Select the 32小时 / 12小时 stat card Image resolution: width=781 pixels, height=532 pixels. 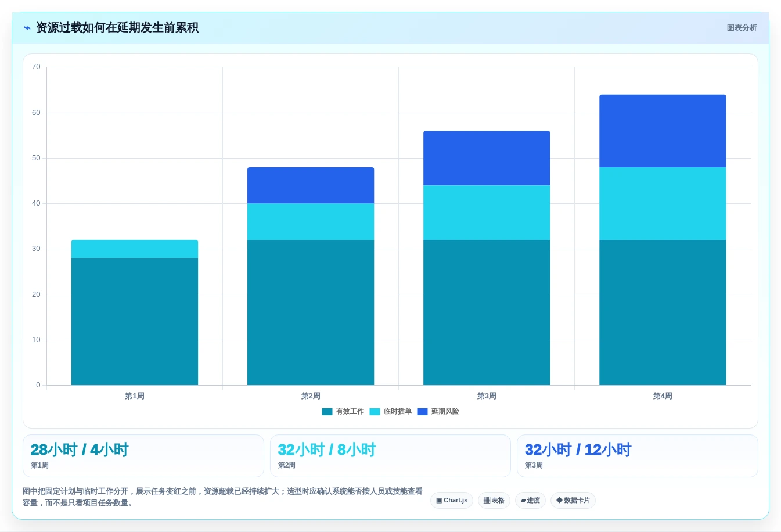point(638,456)
